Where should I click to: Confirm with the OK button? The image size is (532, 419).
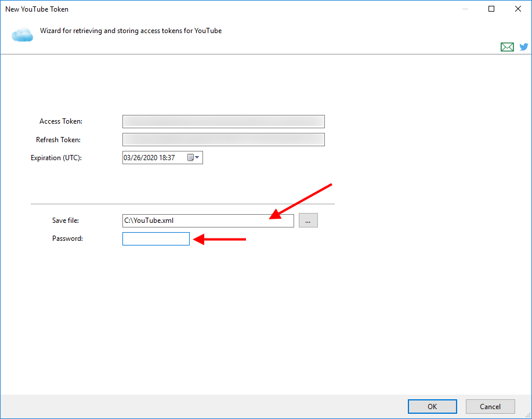pos(432,406)
